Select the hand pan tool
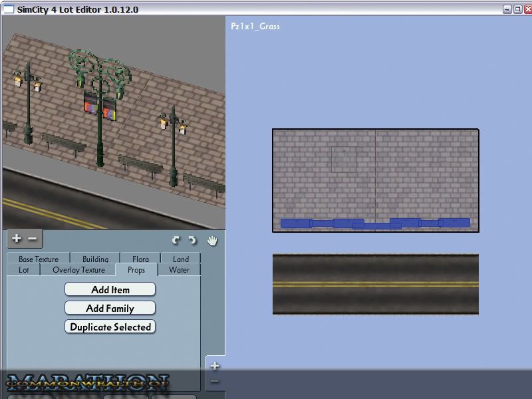Viewport: 532px width, 399px height. 212,241
